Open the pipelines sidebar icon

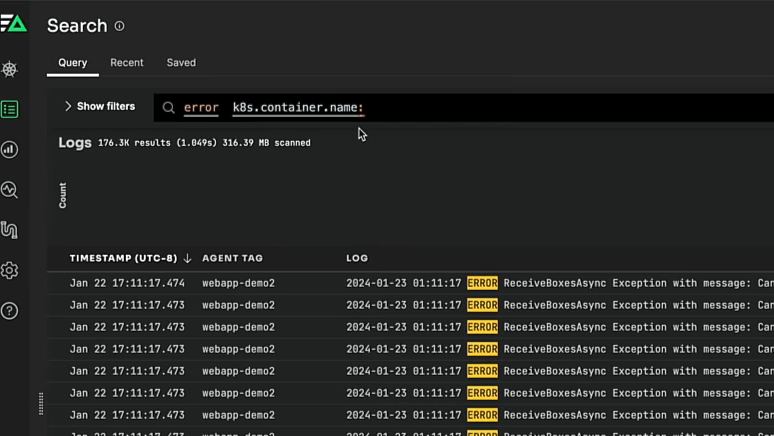(9, 230)
